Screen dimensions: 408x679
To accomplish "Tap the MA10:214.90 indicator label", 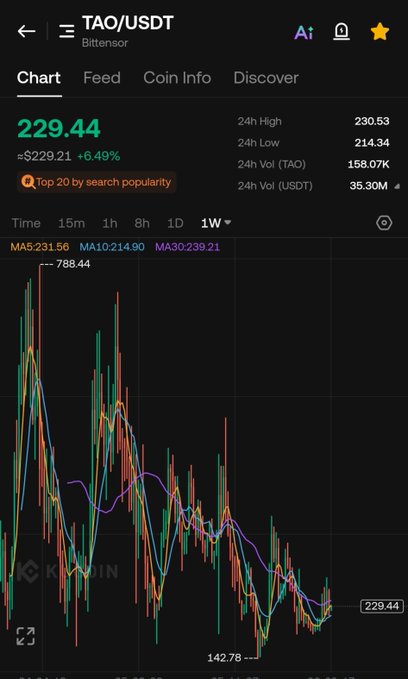I will [x=112, y=247].
